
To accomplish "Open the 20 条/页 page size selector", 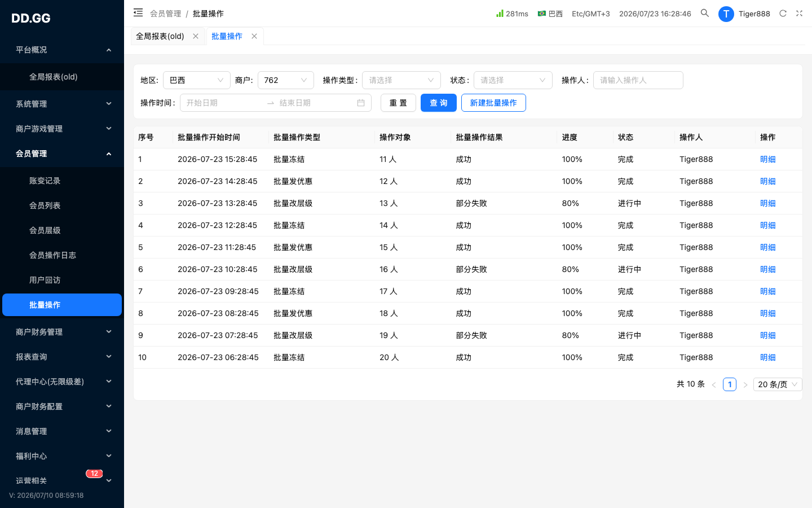I will click(778, 384).
